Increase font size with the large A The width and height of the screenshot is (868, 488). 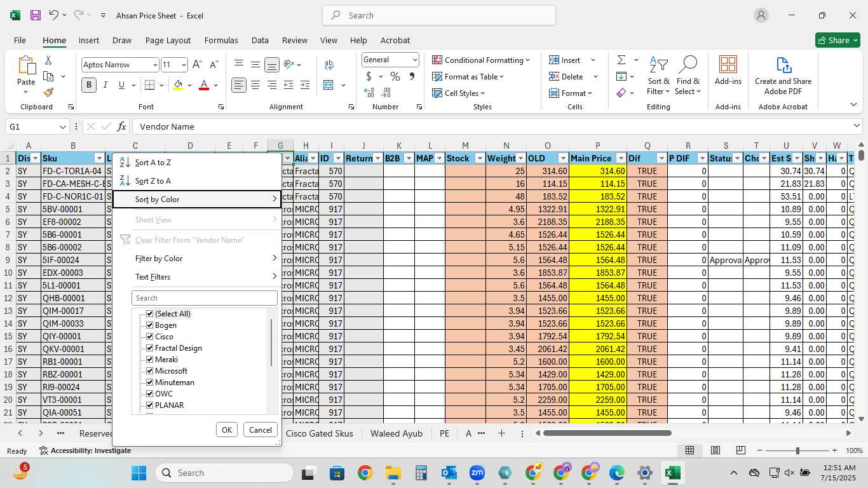[x=197, y=65]
